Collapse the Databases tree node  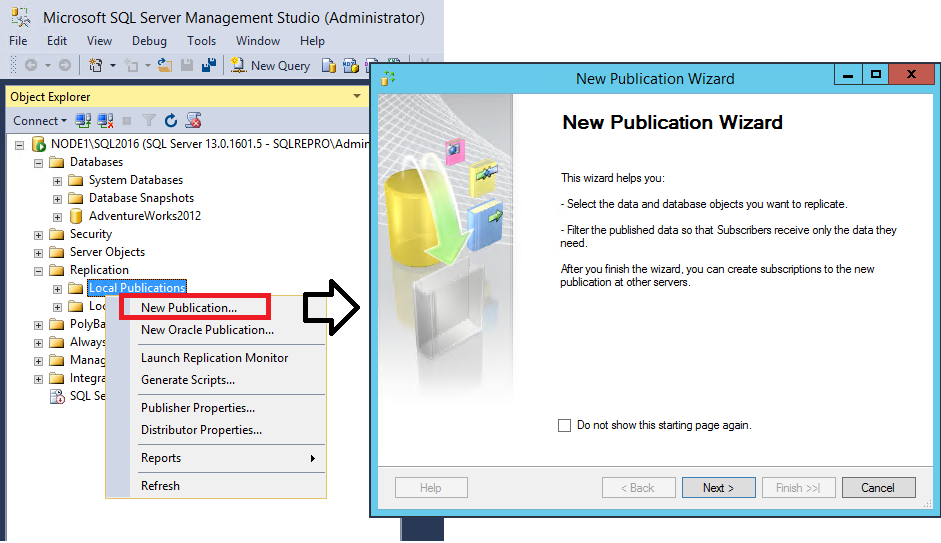[x=39, y=162]
